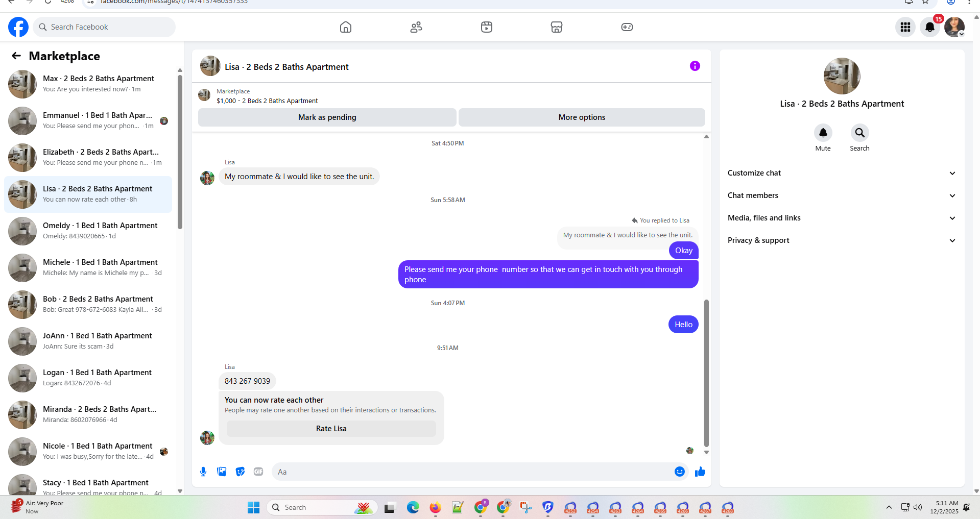Open conversation information purple icon
This screenshot has width=980, height=519.
(x=695, y=66)
